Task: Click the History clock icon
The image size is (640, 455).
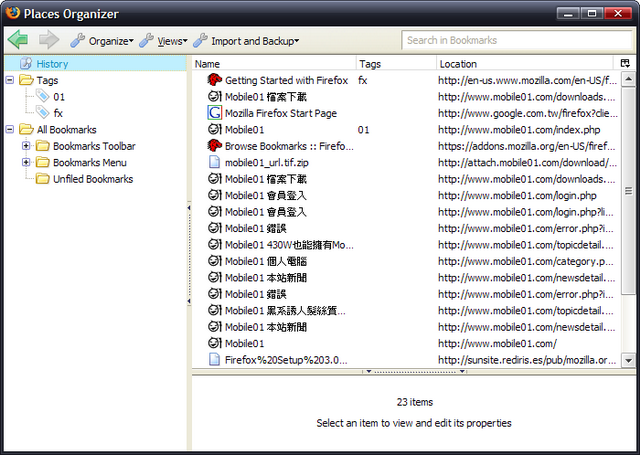Action: tap(26, 63)
